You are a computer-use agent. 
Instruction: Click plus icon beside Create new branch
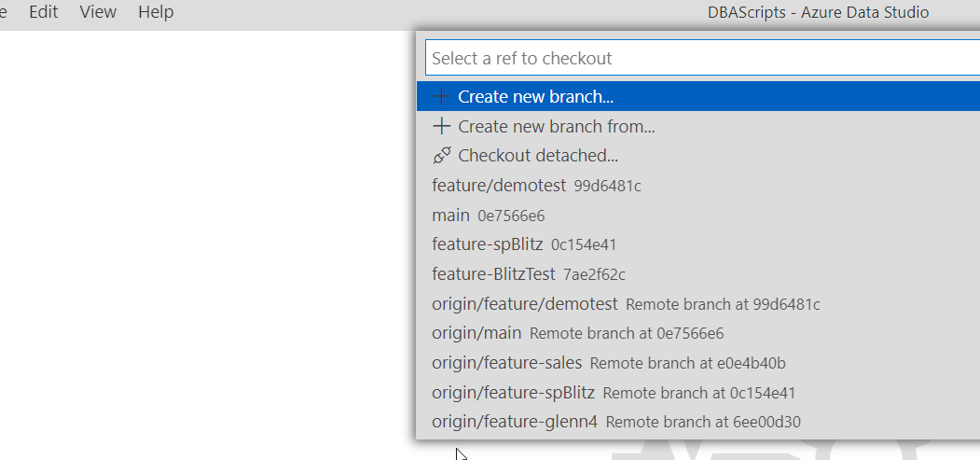442,96
